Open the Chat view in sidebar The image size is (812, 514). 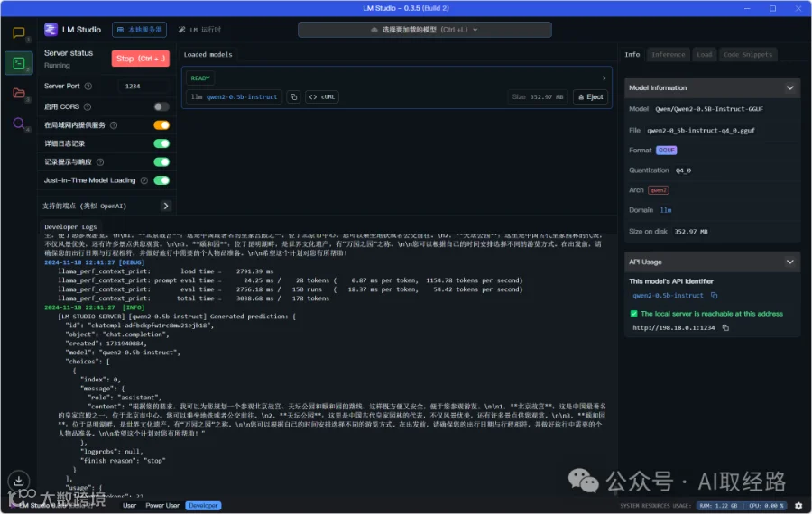pos(19,33)
